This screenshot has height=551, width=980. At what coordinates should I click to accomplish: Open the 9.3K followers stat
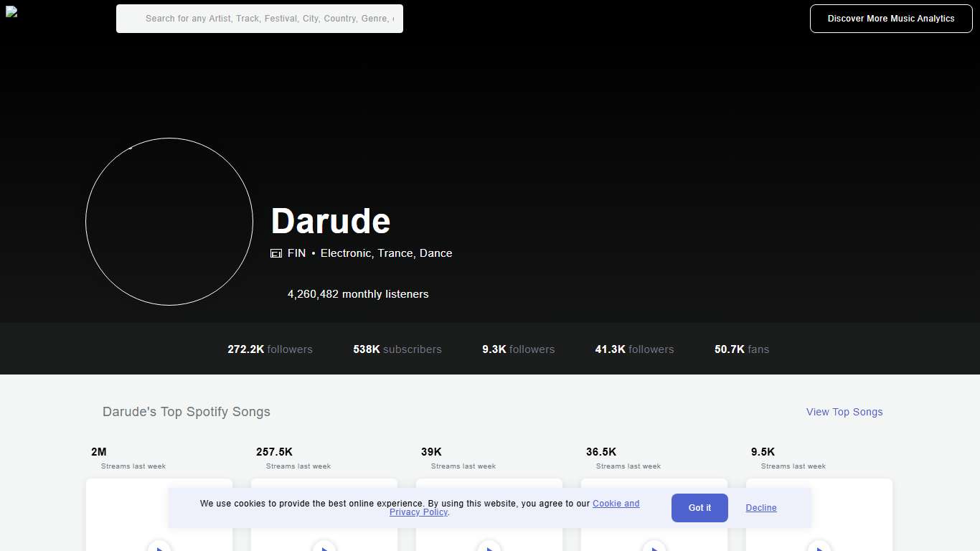click(518, 349)
